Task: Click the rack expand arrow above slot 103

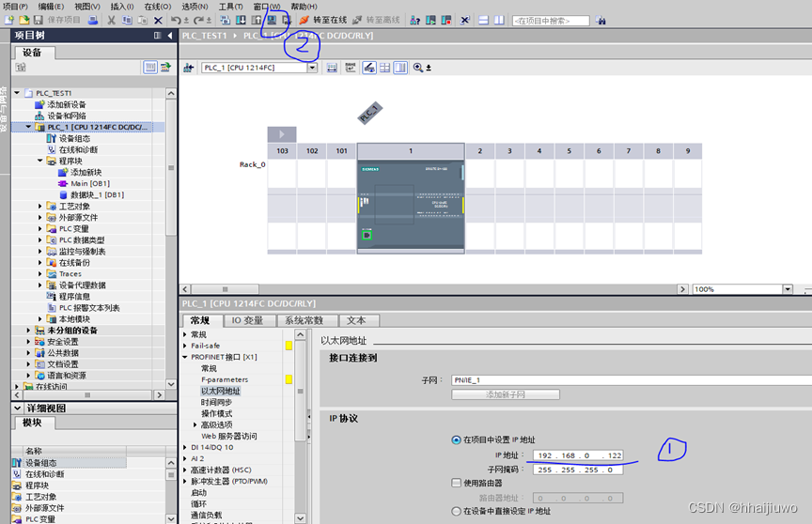Action: click(282, 134)
